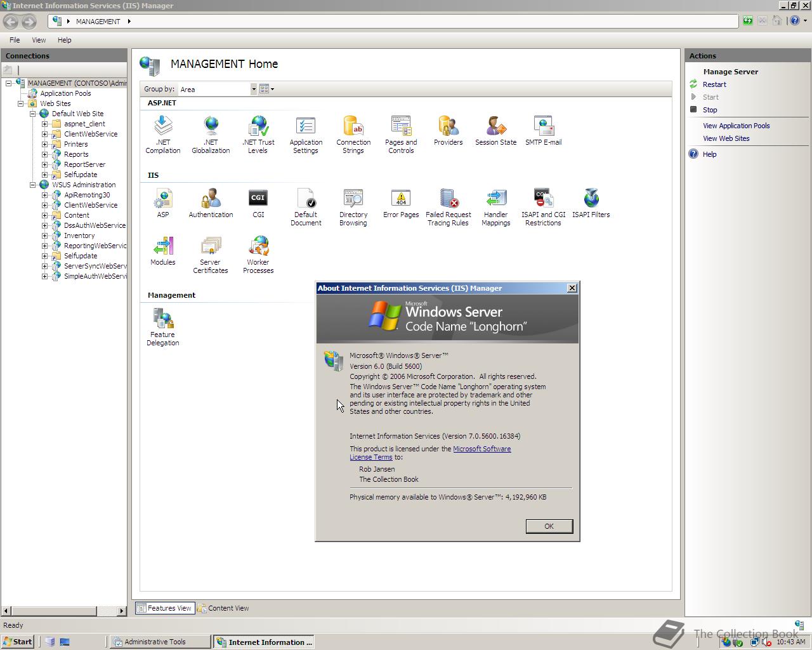812x650 pixels.
Task: Click Restart in Actions pane
Action: point(714,84)
